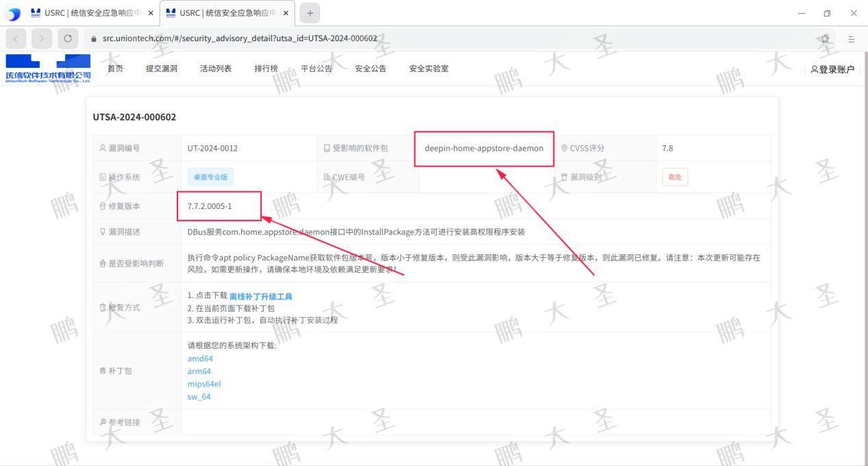
Task: Go to 首页 in the navigation
Action: (115, 69)
